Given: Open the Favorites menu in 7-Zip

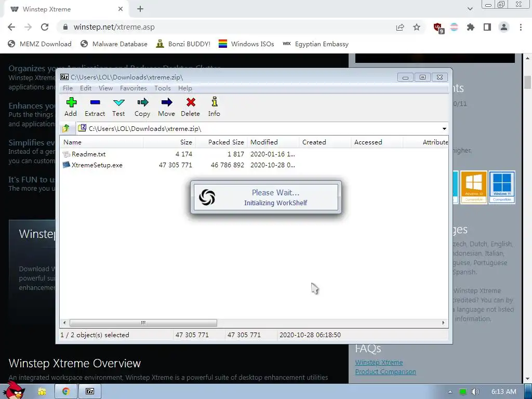Looking at the screenshot, I should [134, 88].
